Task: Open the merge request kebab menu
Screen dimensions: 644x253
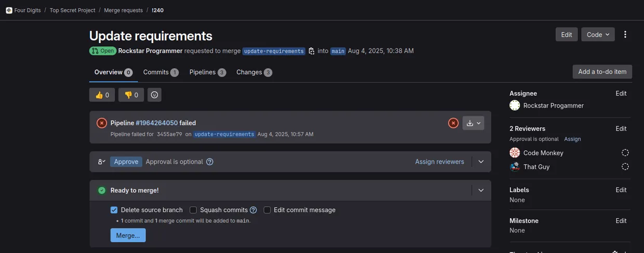Action: (625, 34)
